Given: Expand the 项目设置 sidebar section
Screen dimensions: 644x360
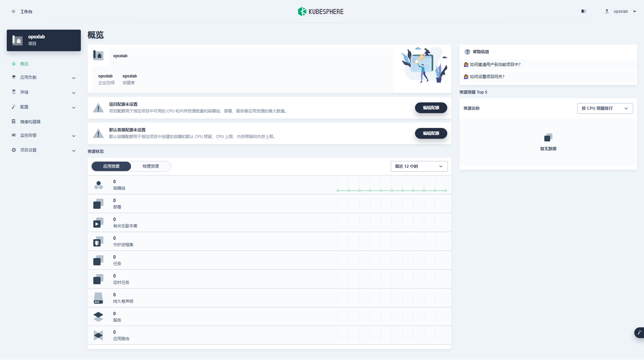Looking at the screenshot, I should pos(44,150).
